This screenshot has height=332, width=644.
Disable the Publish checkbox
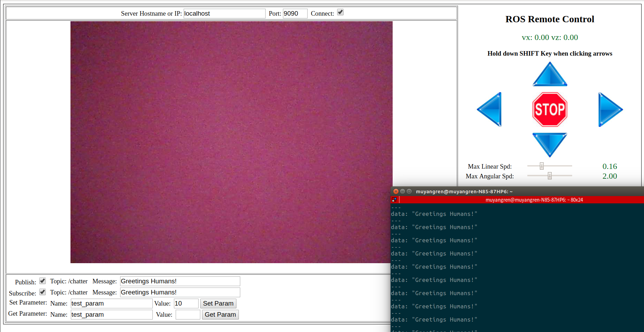pyautogui.click(x=42, y=281)
